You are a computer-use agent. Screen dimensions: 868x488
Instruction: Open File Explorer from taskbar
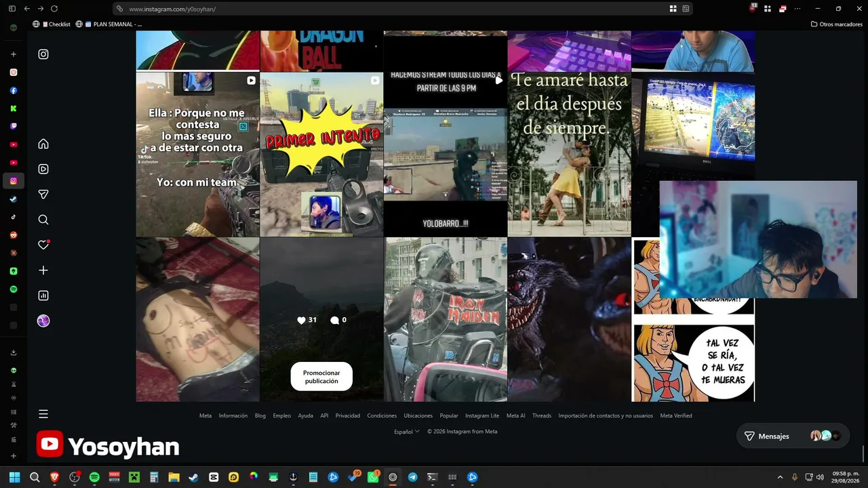point(174,477)
